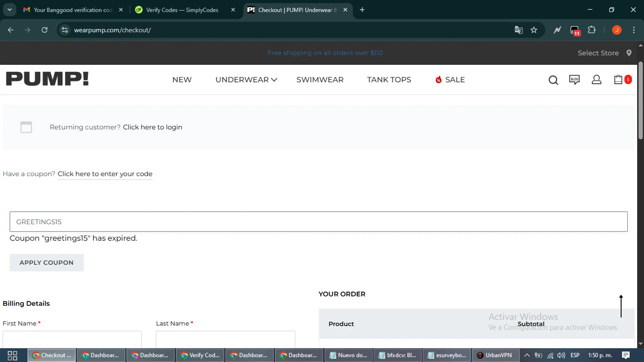The image size is (644, 362).
Task: Open the browser extensions puzzle icon
Action: coord(592,30)
